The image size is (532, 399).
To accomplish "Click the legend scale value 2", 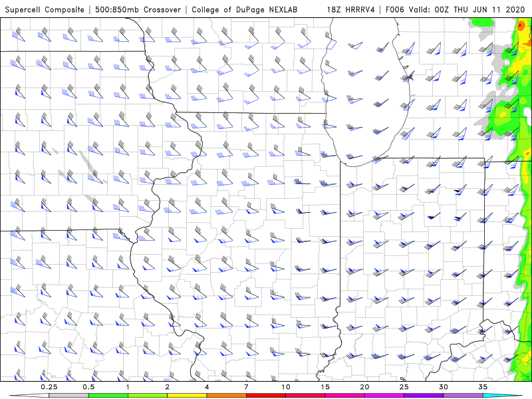I will tap(168, 387).
